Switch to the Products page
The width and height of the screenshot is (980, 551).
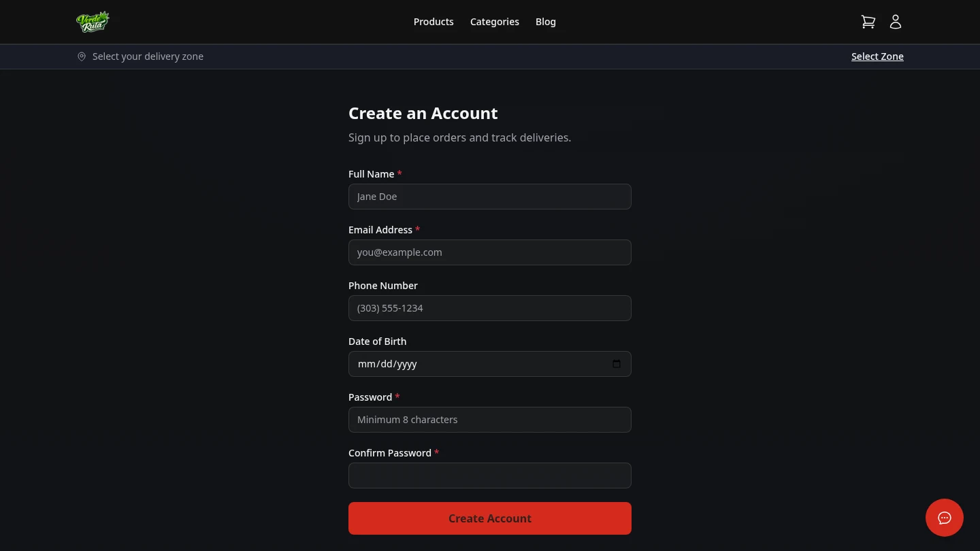coord(434,22)
